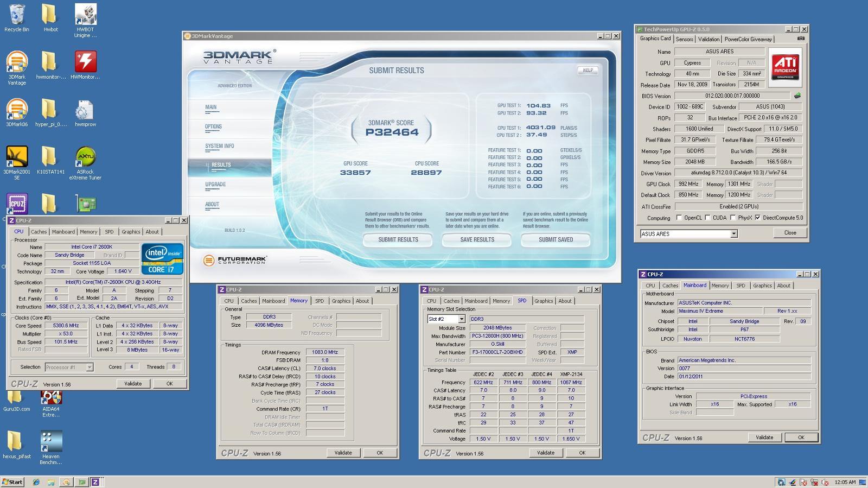Click the SAVE RESULTS button

pyautogui.click(x=477, y=239)
